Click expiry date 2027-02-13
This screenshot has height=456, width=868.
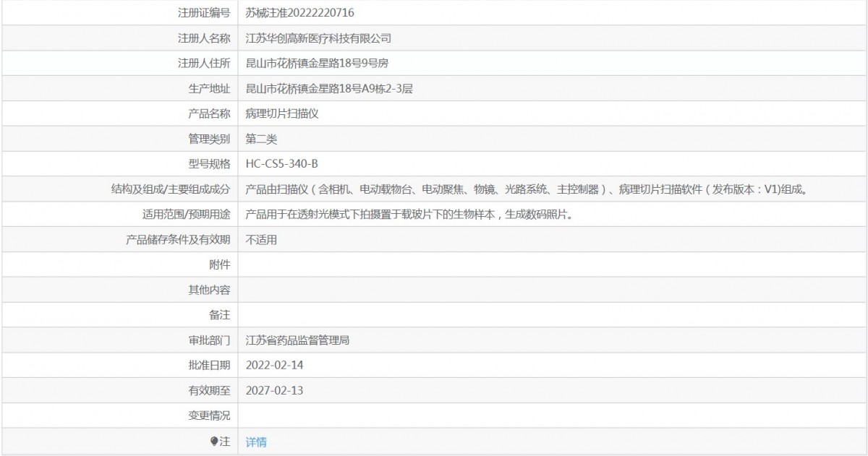click(x=274, y=390)
